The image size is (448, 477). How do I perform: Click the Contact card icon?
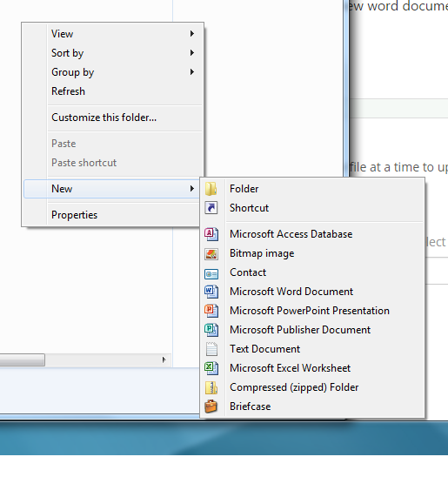pos(211,273)
